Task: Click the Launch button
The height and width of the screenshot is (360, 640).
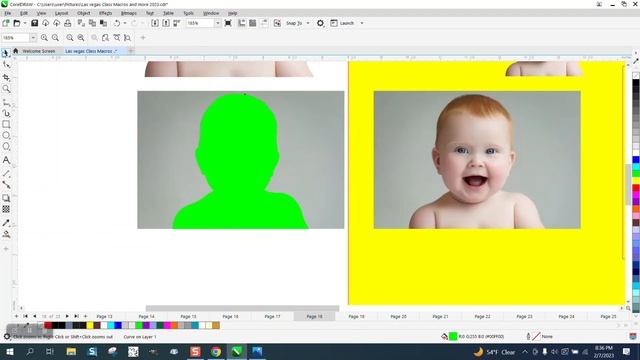Action: point(342,23)
